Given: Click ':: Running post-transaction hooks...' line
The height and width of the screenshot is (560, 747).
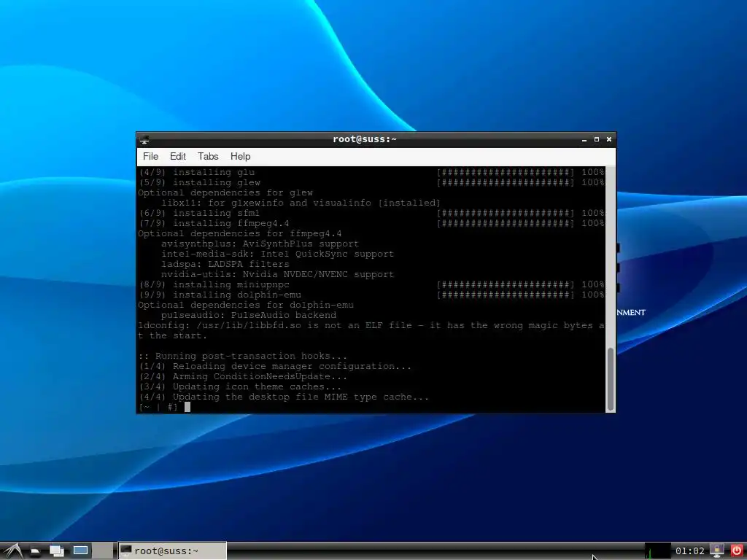Looking at the screenshot, I should 243,356.
